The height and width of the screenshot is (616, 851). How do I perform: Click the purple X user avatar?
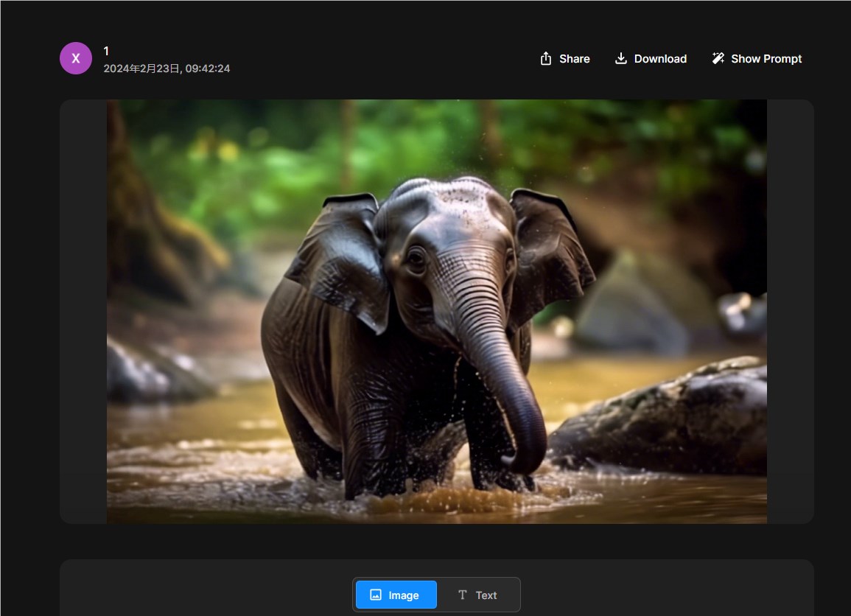tap(76, 58)
